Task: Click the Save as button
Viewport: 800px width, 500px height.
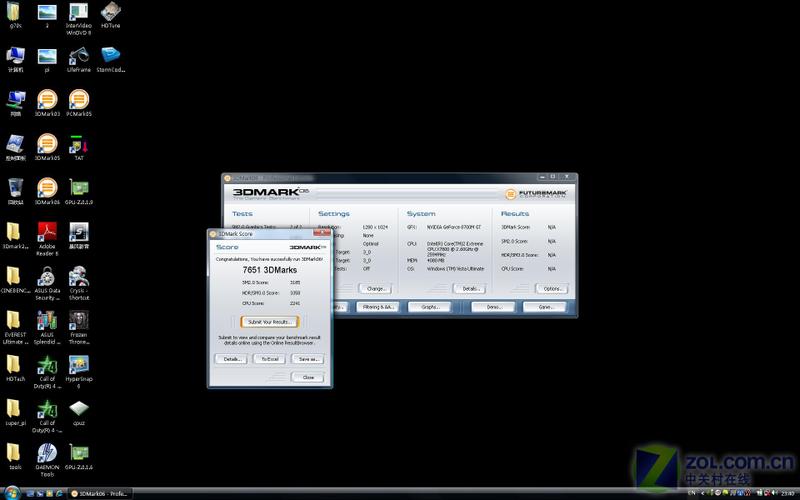Action: tap(307, 359)
